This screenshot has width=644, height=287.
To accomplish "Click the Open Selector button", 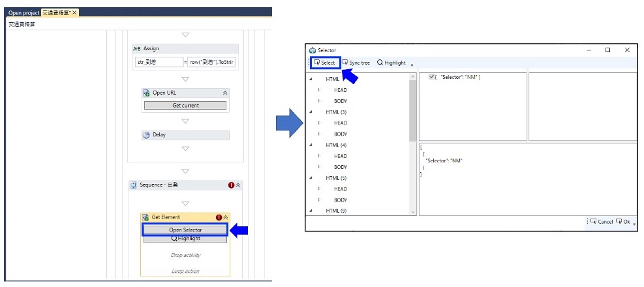I will [185, 230].
